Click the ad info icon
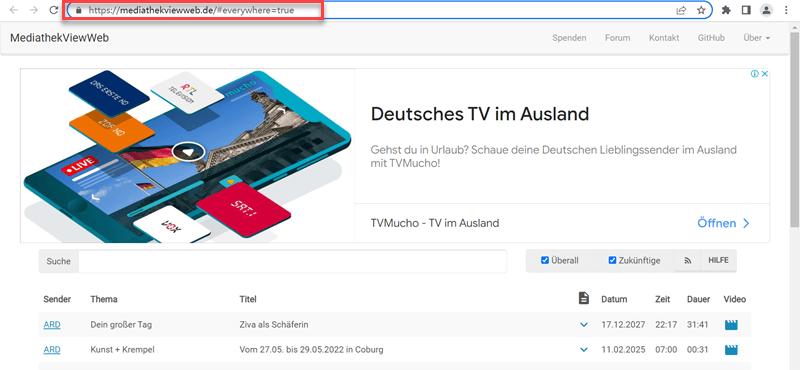800x370 pixels. pyautogui.click(x=755, y=73)
